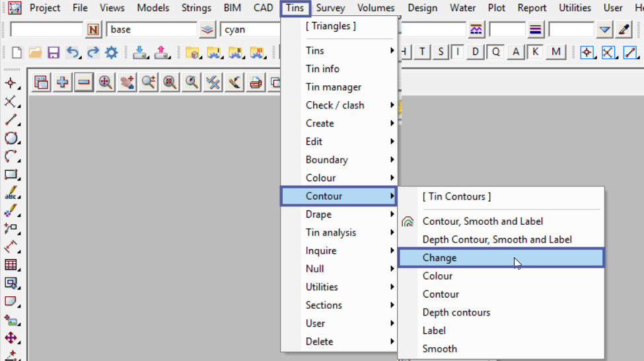The image size is (644, 361).
Task: Open the Survey menu
Action: (x=330, y=8)
